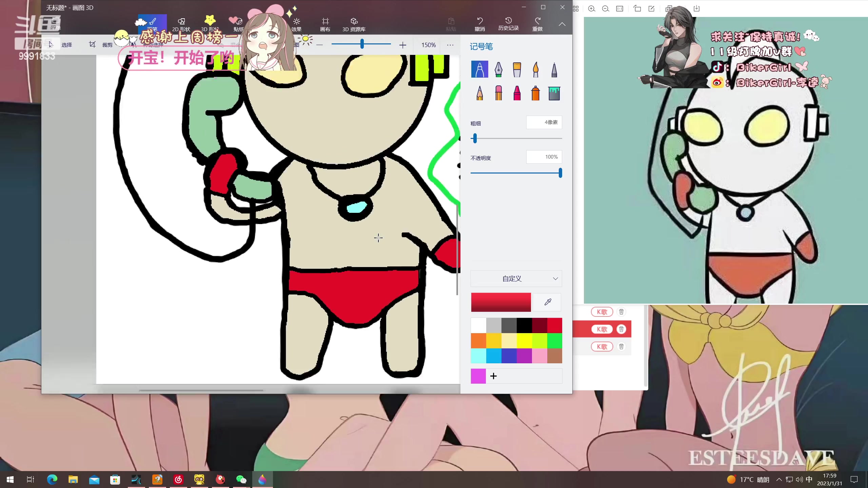
Task: Pick the pink color swatch
Action: coord(539,356)
